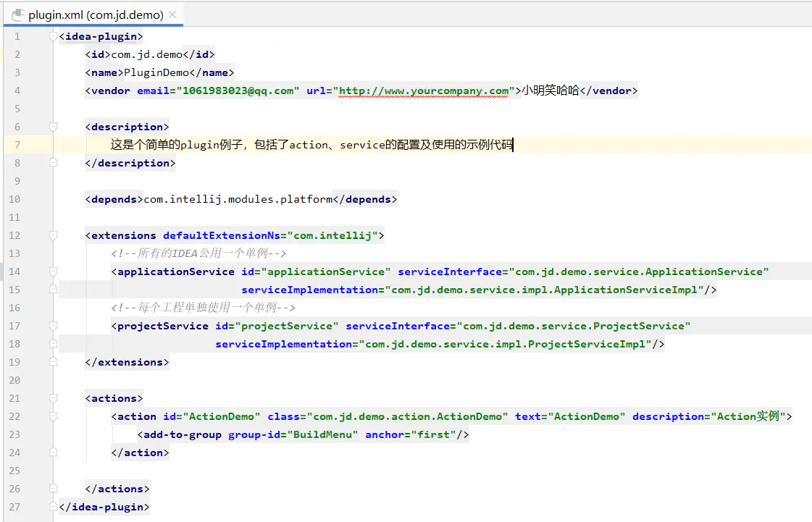Place cursor in the PluginDemo name text
Image resolution: width=812 pixels, height=522 pixels.
coord(156,72)
